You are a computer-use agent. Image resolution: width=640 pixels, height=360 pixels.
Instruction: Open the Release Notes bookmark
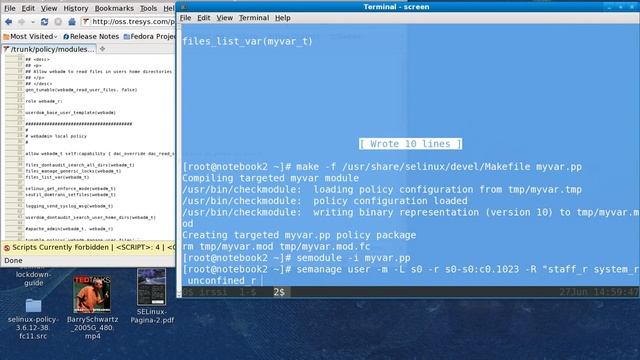[x=91, y=36]
